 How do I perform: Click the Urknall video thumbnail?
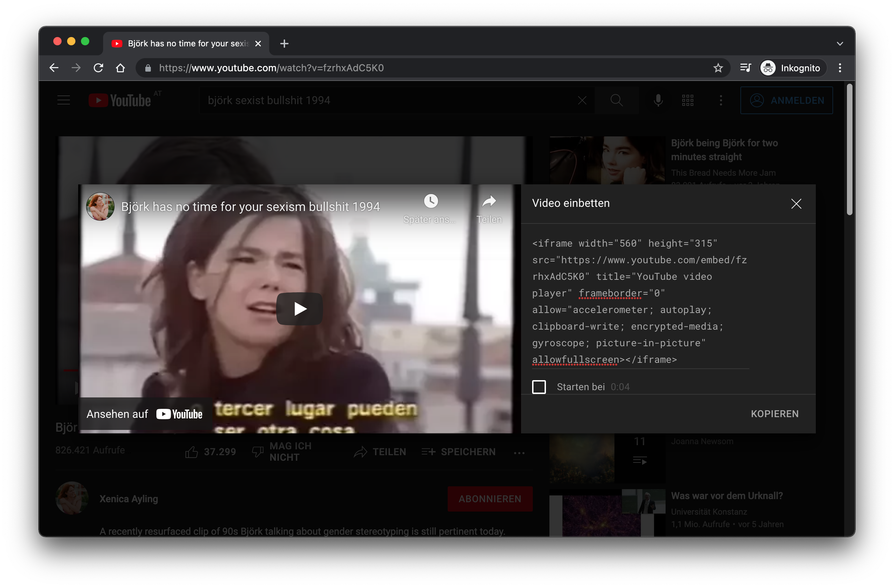[x=607, y=513]
